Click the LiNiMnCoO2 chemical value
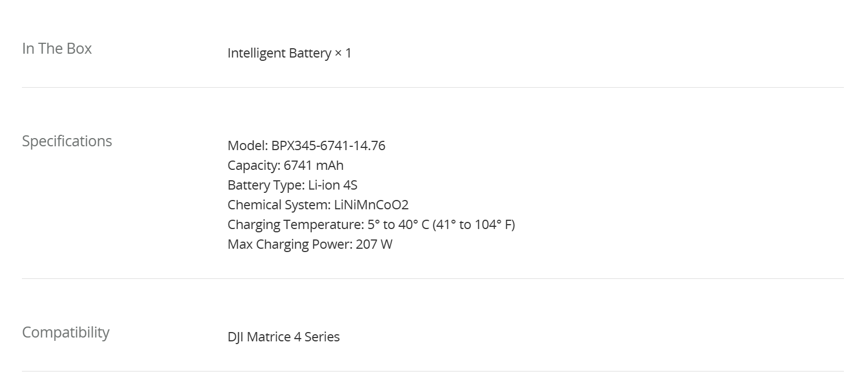The width and height of the screenshot is (868, 383). (x=371, y=205)
